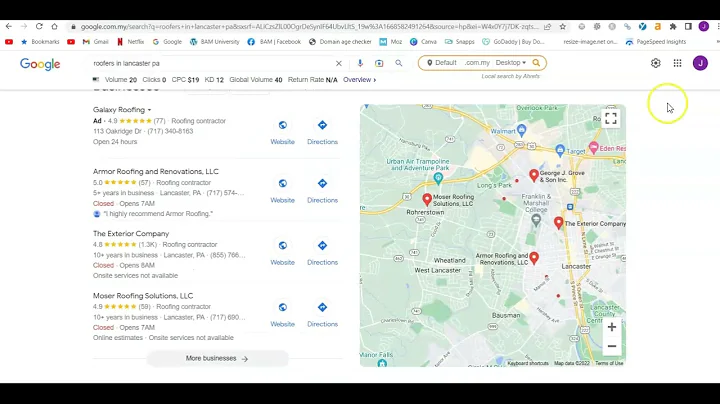Screen dimensions: 720x404
Task: Open the Amazon extension icon
Action: tap(658, 27)
